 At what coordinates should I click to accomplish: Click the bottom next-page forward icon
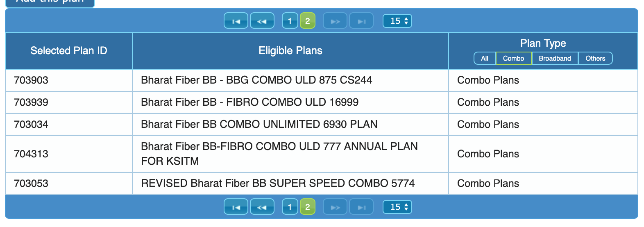pyautogui.click(x=335, y=207)
